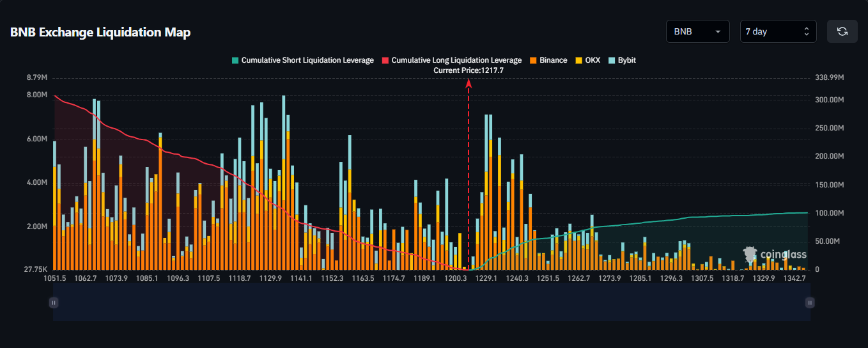The width and height of the screenshot is (868, 348).
Task: Click the Binance orange legend swatch
Action: click(533, 60)
